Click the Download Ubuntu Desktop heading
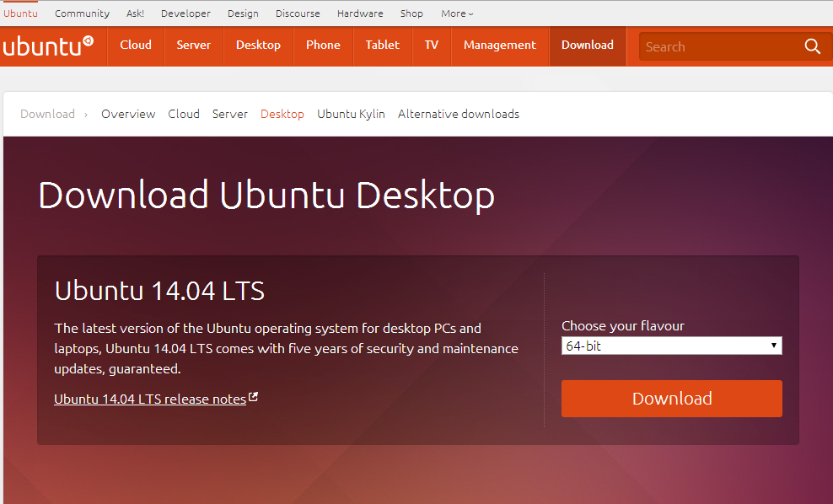This screenshot has width=833, height=504. (x=266, y=195)
